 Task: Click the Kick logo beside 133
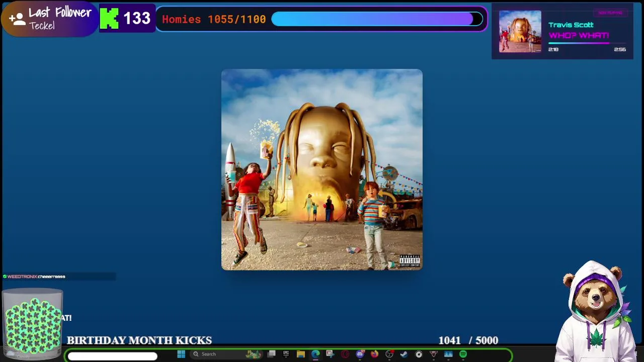click(x=109, y=19)
